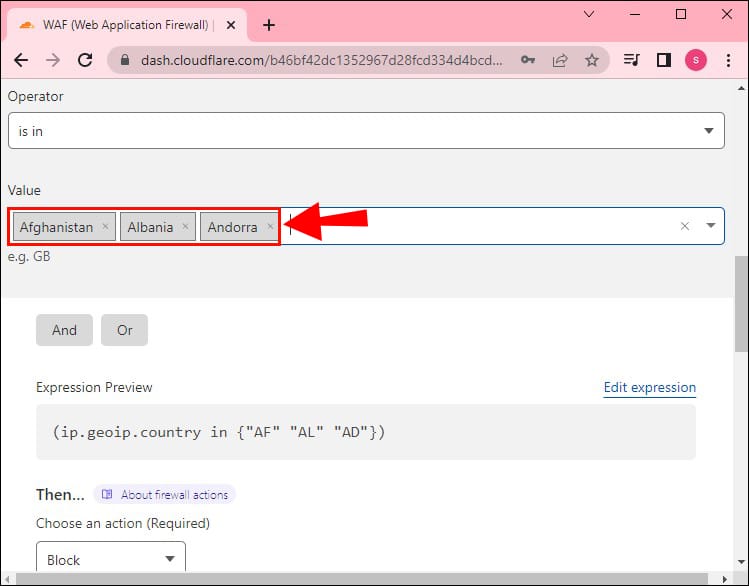Open the saved passwords key icon
749x586 pixels.
(x=527, y=60)
